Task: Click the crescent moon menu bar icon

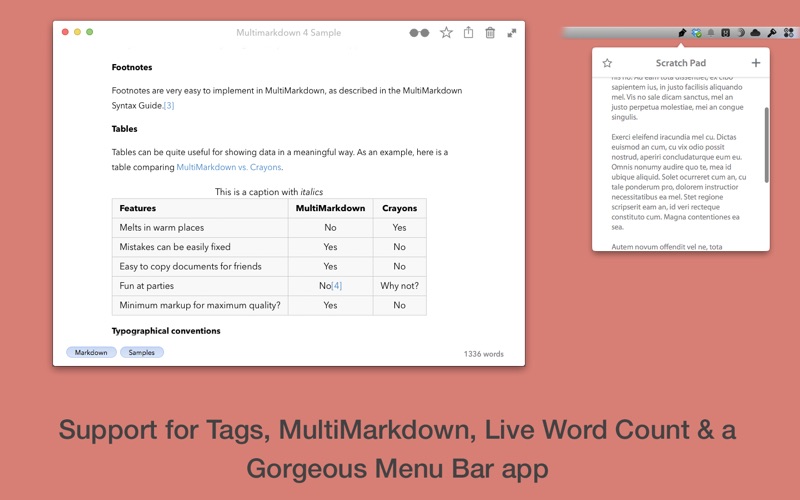Action: click(x=740, y=33)
